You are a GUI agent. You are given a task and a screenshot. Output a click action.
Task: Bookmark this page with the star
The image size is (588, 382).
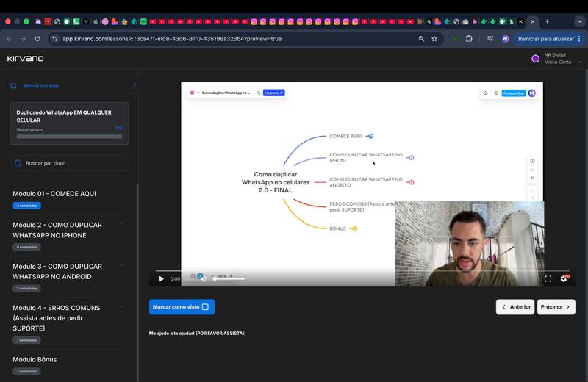tap(434, 39)
